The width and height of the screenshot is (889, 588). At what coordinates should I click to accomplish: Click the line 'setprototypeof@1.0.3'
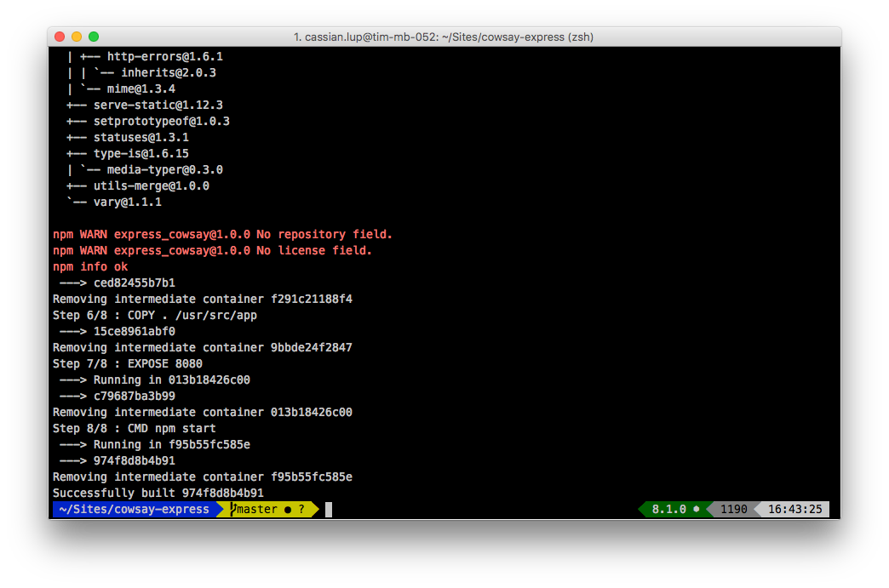(162, 121)
